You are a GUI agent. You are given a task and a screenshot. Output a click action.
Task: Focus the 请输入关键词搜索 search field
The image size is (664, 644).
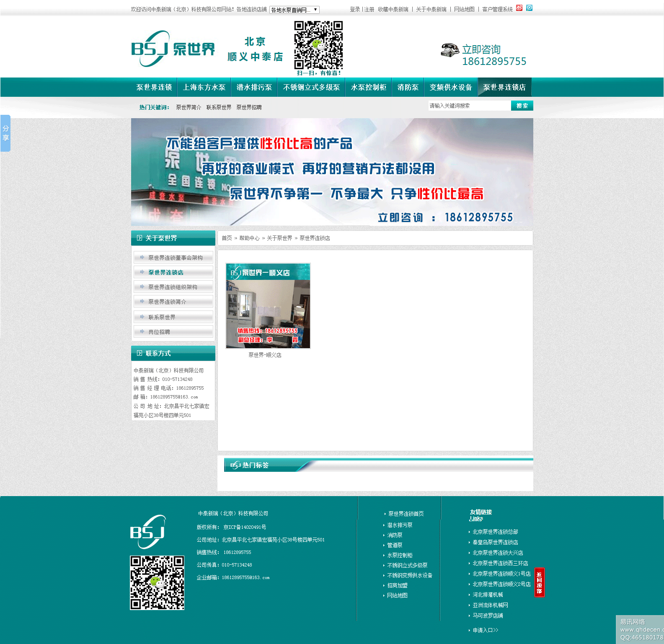tap(469, 106)
